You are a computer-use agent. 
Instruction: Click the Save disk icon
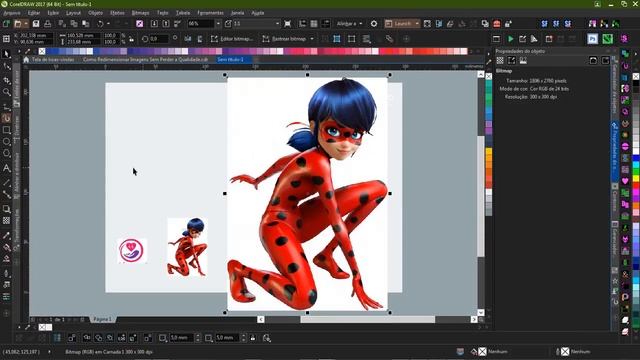point(36,24)
